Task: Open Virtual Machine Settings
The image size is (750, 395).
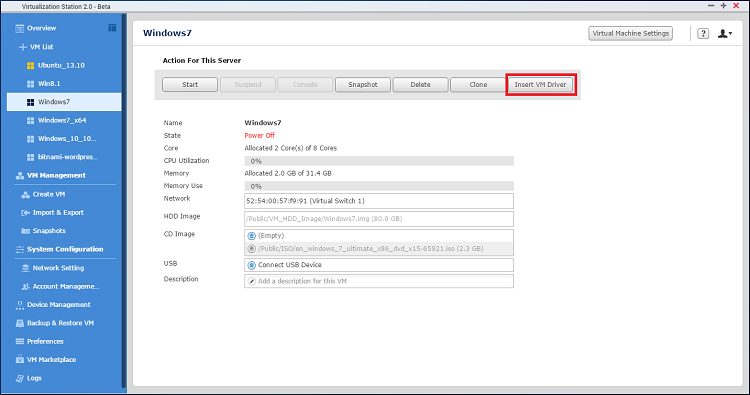Action: click(630, 33)
